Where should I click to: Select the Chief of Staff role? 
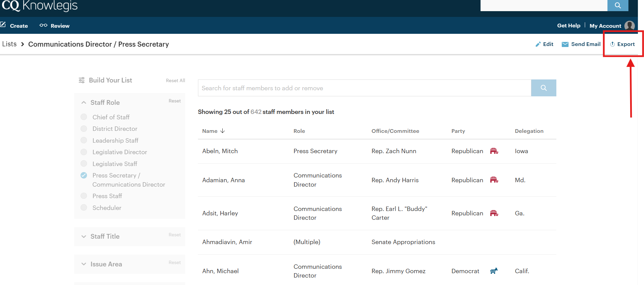[84, 117]
